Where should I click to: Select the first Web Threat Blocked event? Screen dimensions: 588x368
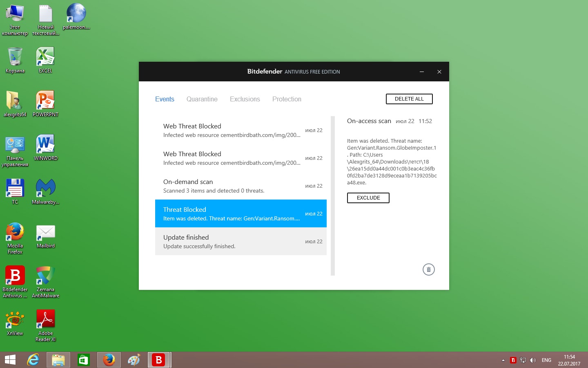[241, 130]
